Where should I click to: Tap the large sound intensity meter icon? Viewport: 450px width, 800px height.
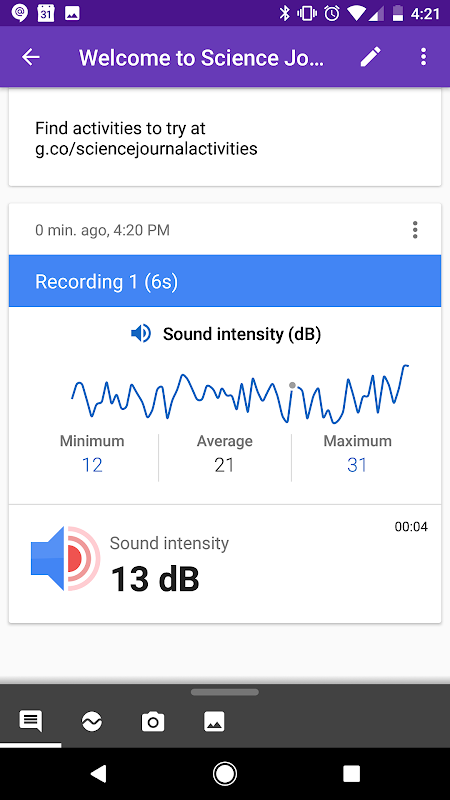[65, 558]
